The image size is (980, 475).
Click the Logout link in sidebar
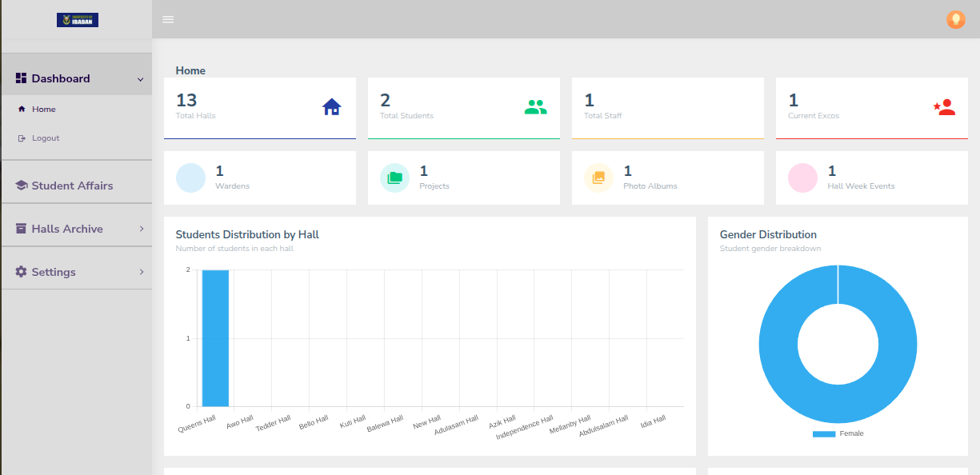click(46, 138)
